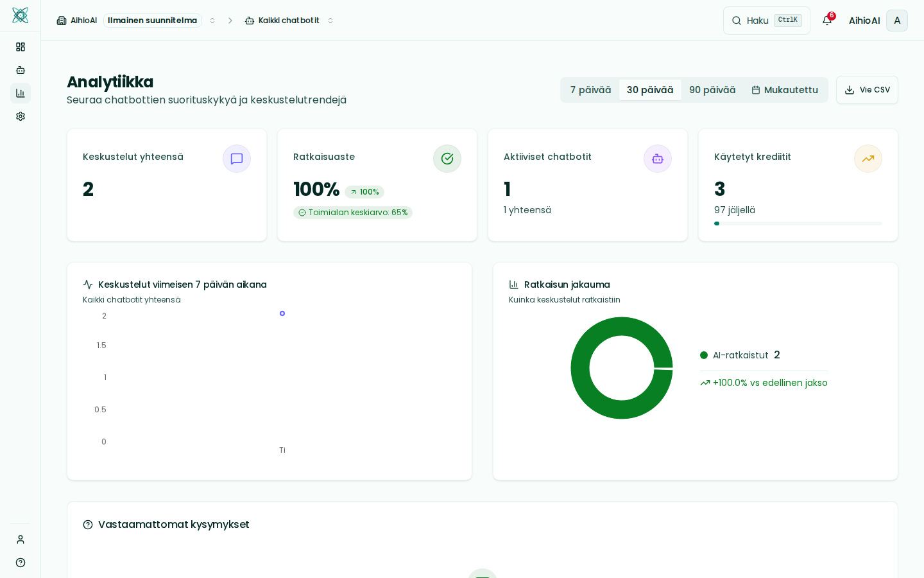924x578 pixels.
Task: Click the Haku search field
Action: (x=766, y=20)
